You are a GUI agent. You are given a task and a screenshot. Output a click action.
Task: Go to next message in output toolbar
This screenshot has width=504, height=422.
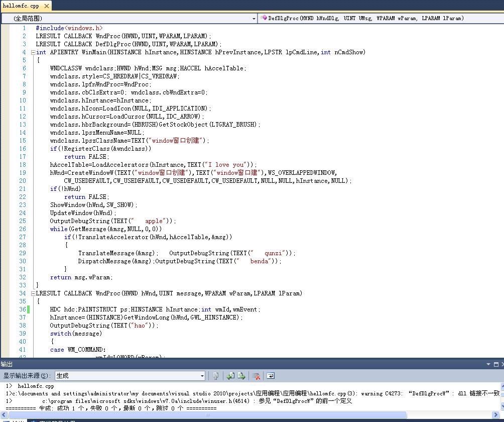(x=241, y=376)
